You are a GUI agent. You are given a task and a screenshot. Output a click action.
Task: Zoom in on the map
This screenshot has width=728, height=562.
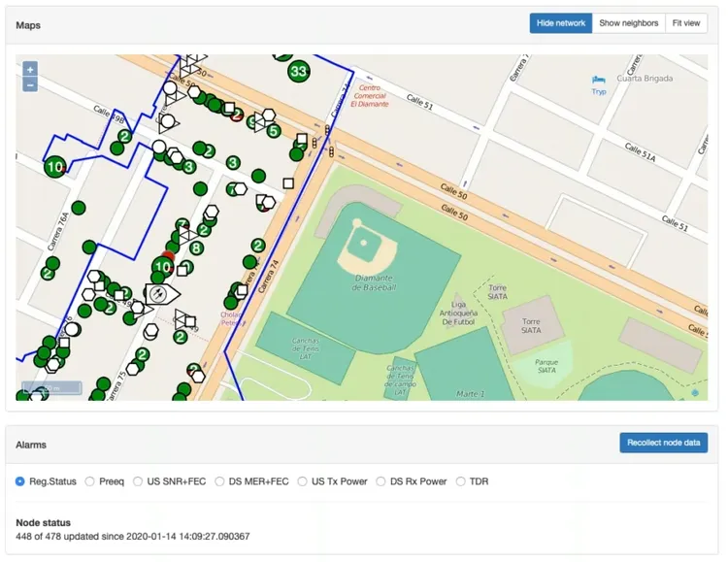point(30,70)
